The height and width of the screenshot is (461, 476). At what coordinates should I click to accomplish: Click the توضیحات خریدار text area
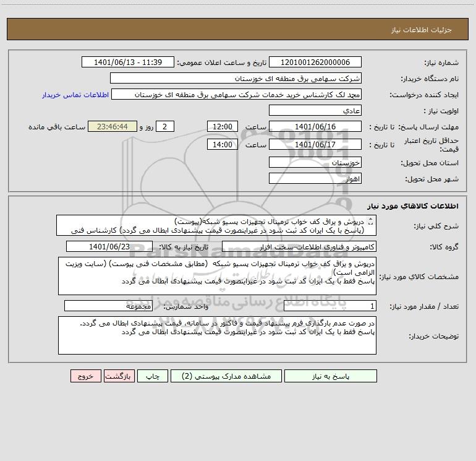pyautogui.click(x=217, y=335)
